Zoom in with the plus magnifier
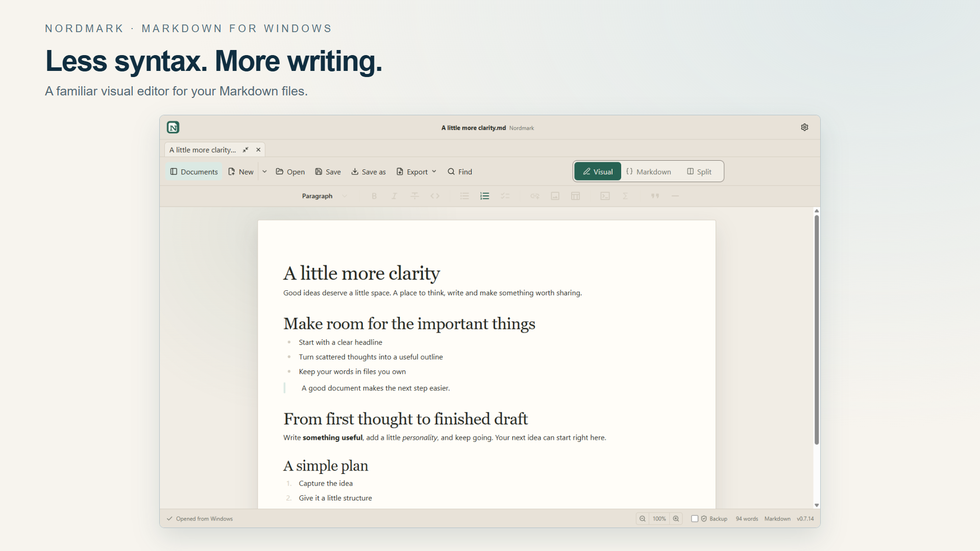Viewport: 980px width, 551px height. [x=676, y=519]
